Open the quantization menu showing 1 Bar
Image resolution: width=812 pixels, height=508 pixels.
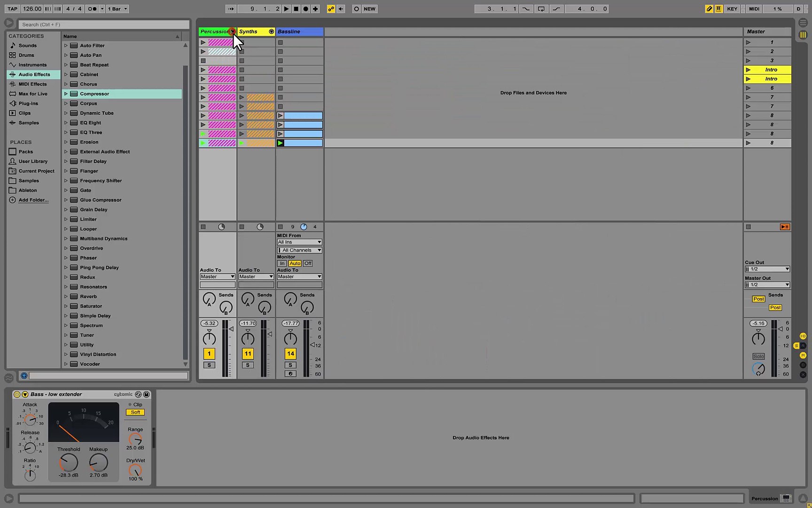click(117, 8)
